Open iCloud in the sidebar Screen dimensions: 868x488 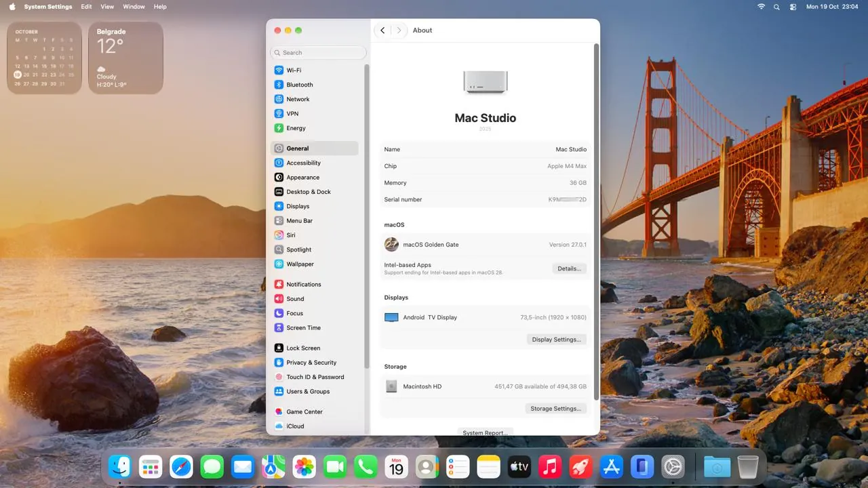315,426
